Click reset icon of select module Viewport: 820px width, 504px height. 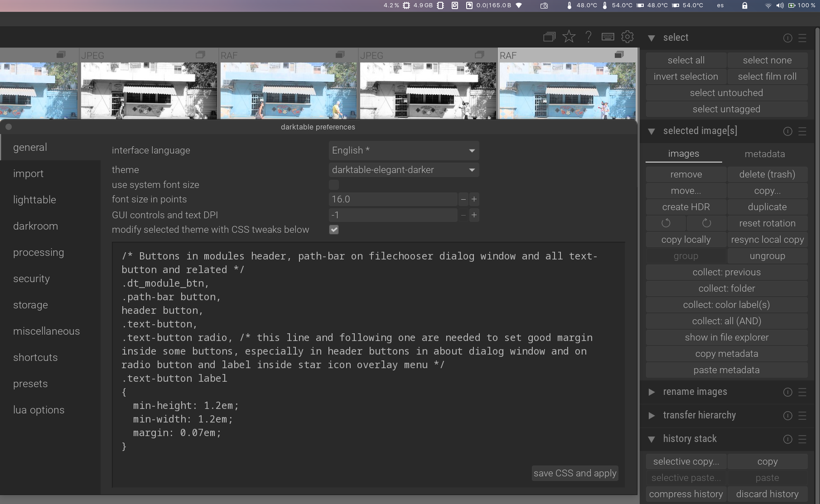point(788,38)
